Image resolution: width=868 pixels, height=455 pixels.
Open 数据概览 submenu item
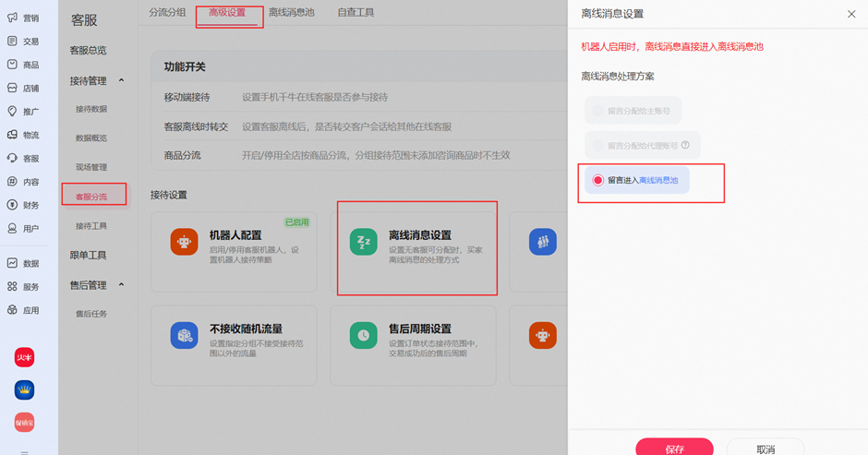tap(91, 138)
